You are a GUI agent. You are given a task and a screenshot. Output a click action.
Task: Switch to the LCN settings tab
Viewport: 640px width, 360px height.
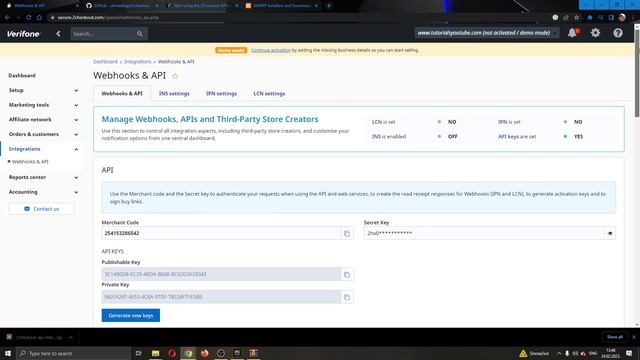tap(269, 93)
